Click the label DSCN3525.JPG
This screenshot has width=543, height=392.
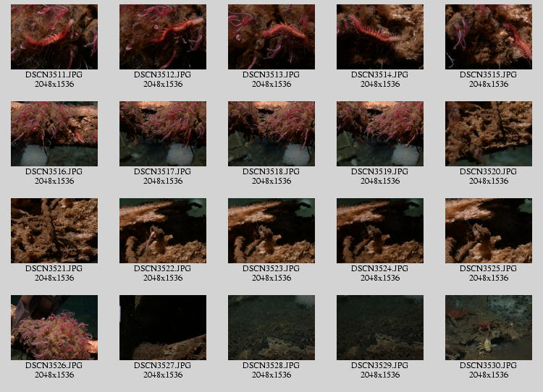click(x=489, y=268)
